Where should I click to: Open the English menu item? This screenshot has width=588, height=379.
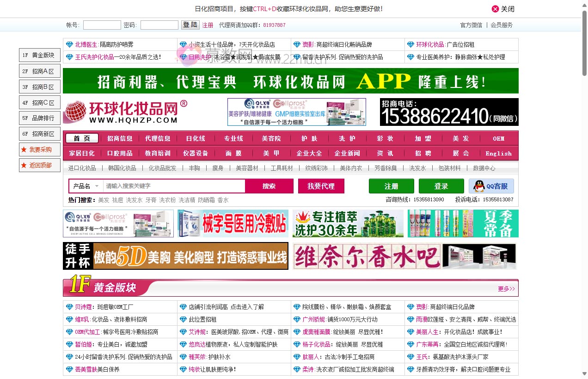pos(499,153)
